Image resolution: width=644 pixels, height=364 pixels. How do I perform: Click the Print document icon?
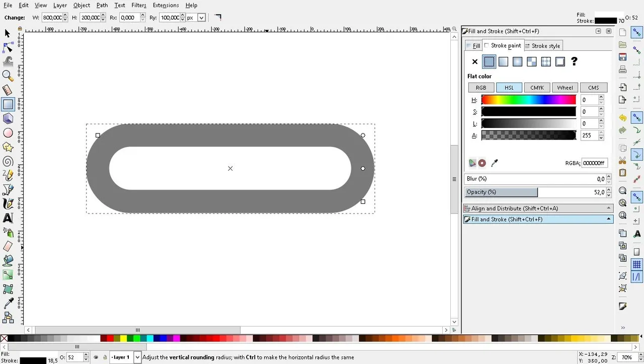point(622,69)
